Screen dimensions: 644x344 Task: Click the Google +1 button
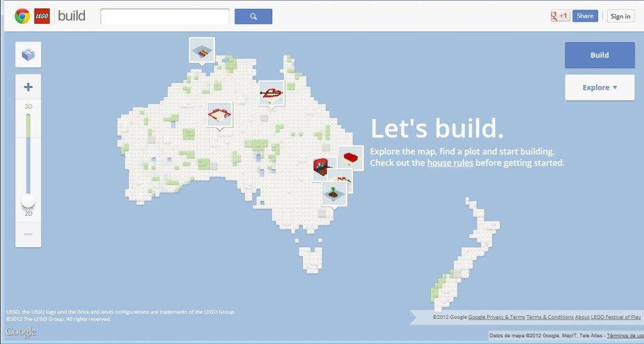click(560, 16)
